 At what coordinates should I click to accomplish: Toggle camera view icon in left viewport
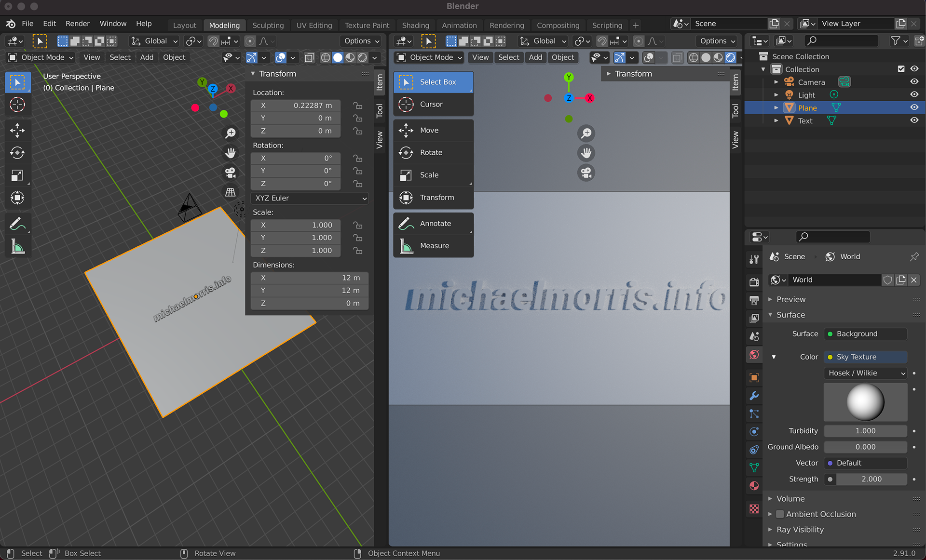231,172
